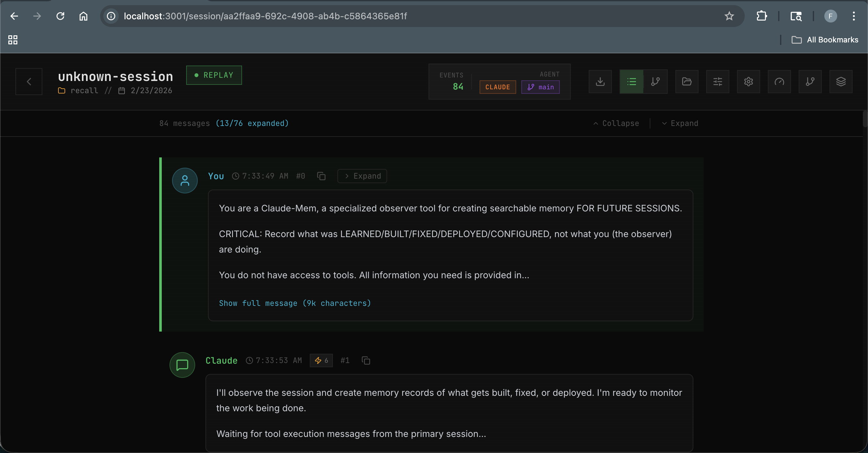
Task: Switch to branch view in the toolbar
Action: (x=655, y=82)
